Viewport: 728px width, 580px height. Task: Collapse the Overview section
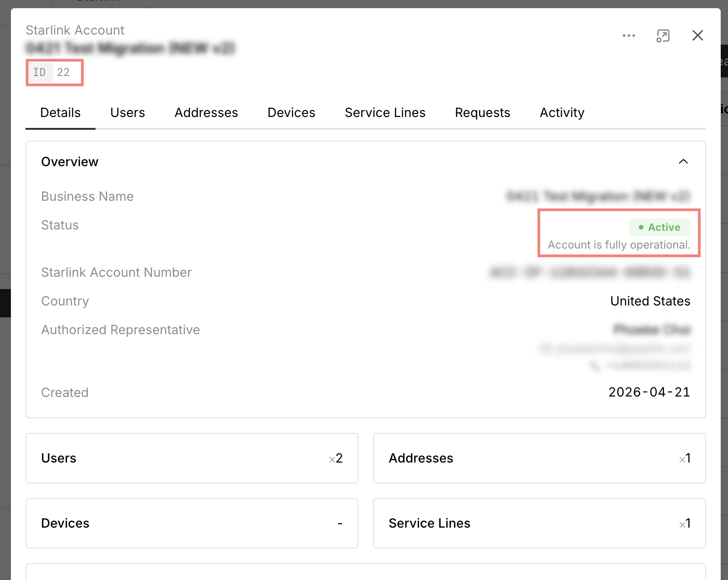[683, 162]
